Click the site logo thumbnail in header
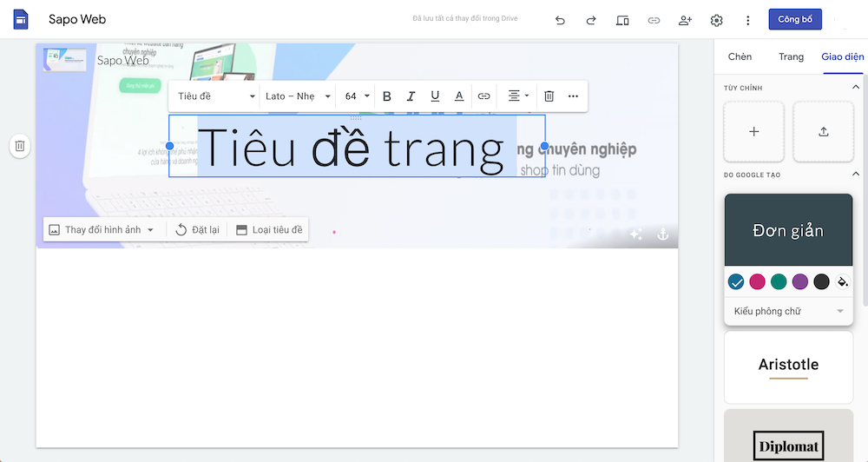 [x=65, y=60]
